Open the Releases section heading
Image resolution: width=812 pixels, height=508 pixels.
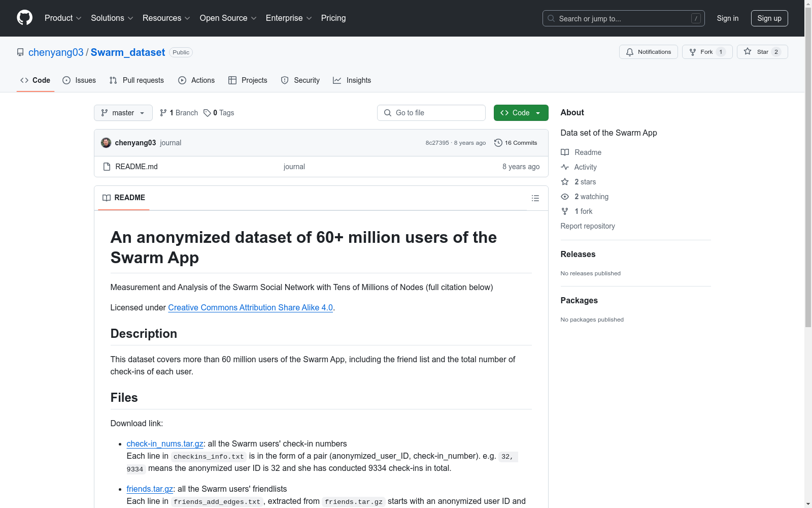(578, 254)
